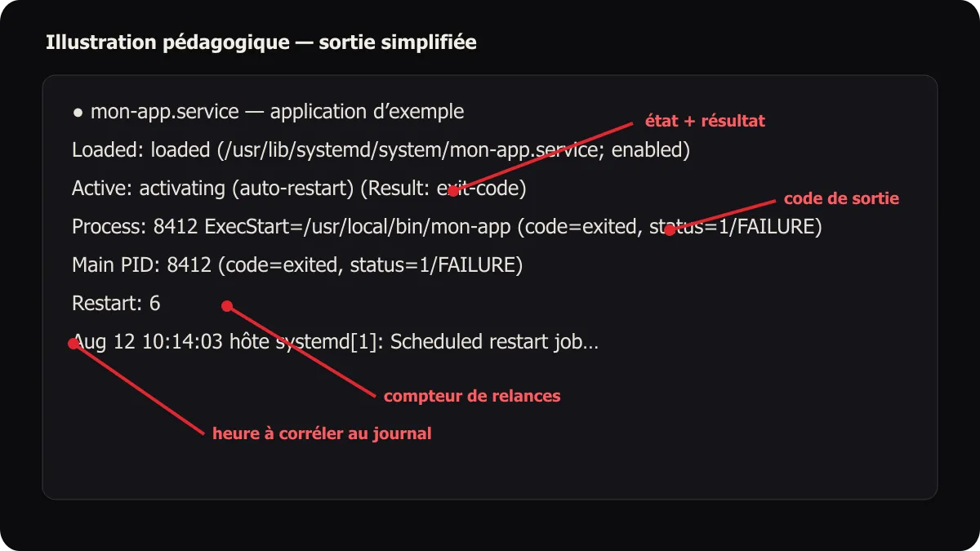This screenshot has height=551, width=980.
Task: Click the 'Restart: 6' counter text
Action: (x=116, y=304)
